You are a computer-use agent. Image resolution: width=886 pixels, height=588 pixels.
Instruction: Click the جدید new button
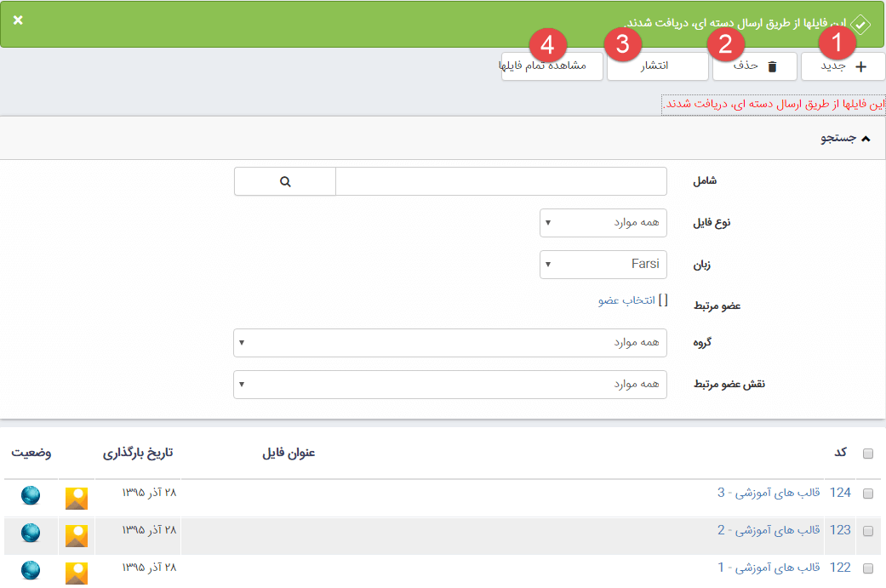pyautogui.click(x=843, y=66)
